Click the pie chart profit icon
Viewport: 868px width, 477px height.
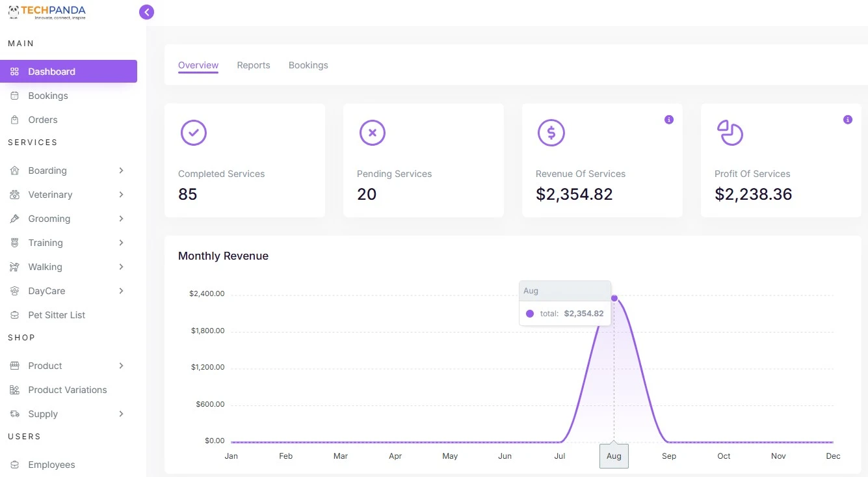tap(730, 133)
